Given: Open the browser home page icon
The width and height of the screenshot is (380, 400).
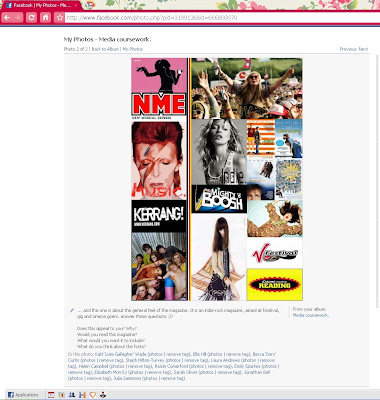Looking at the screenshot, I should click(45, 17).
